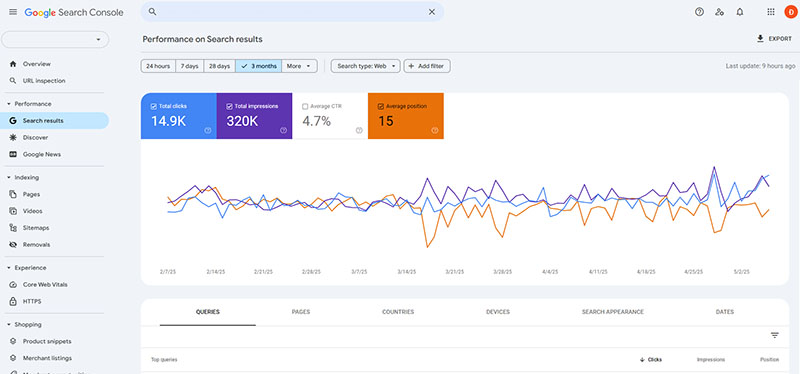This screenshot has height=374, width=800.
Task: Switch to the Queries tab
Action: (208, 312)
